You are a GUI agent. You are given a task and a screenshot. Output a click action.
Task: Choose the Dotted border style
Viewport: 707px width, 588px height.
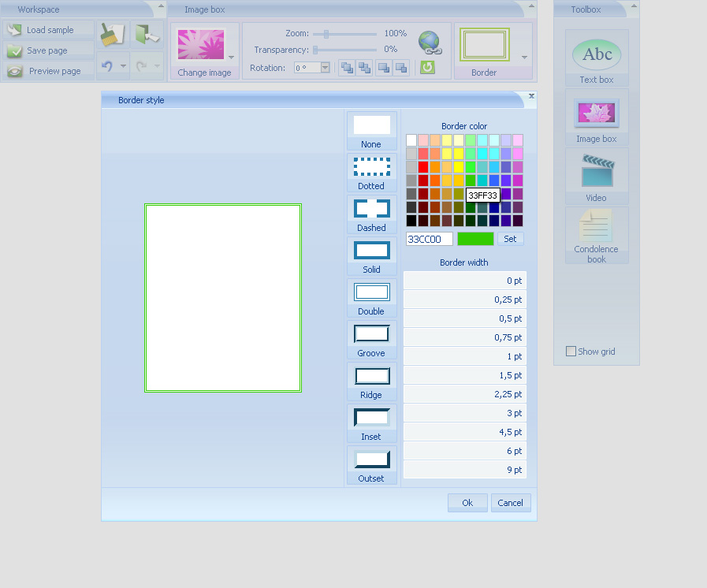371,173
